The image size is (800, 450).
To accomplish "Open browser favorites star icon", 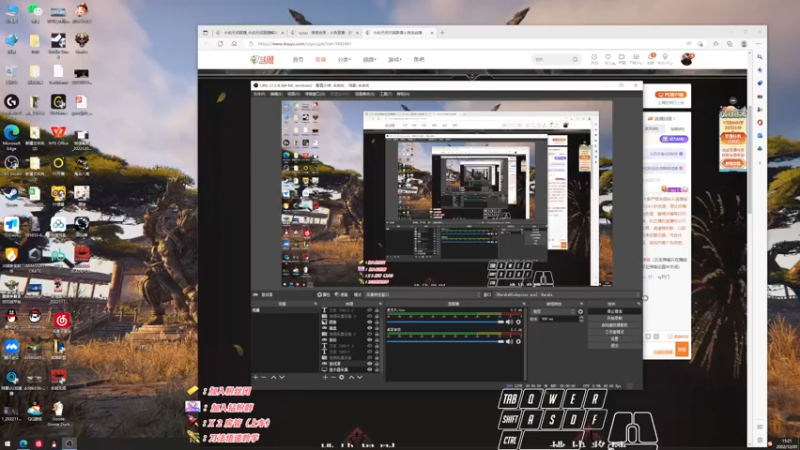I will tap(716, 44).
